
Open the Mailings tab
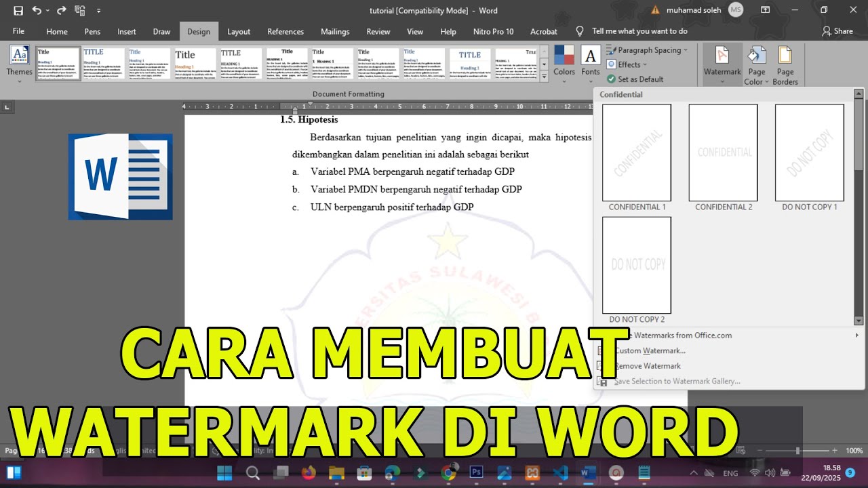pos(335,31)
